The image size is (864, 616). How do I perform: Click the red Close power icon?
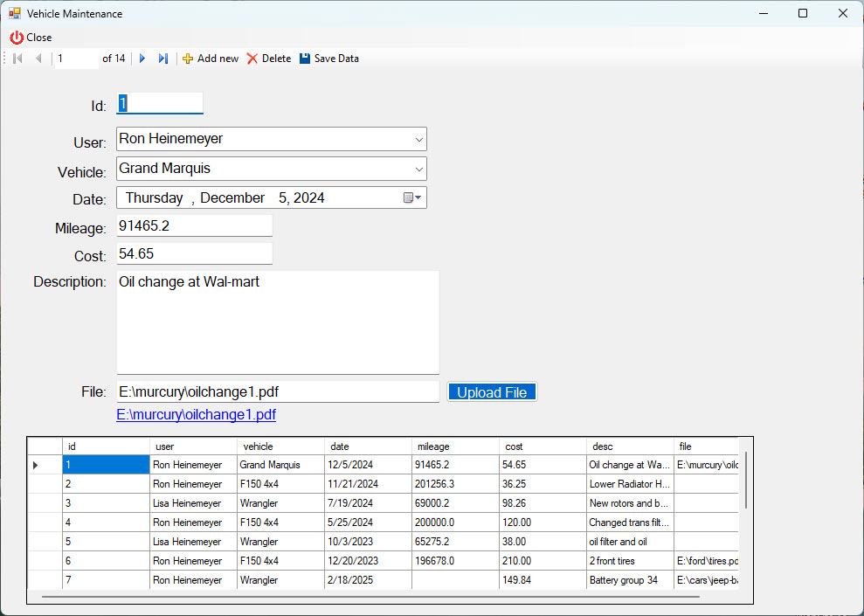click(x=17, y=38)
